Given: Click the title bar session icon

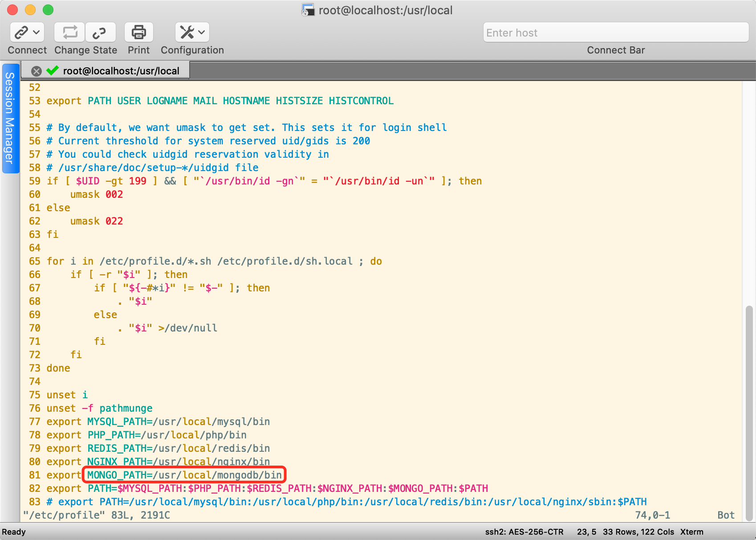Looking at the screenshot, I should 308,10.
